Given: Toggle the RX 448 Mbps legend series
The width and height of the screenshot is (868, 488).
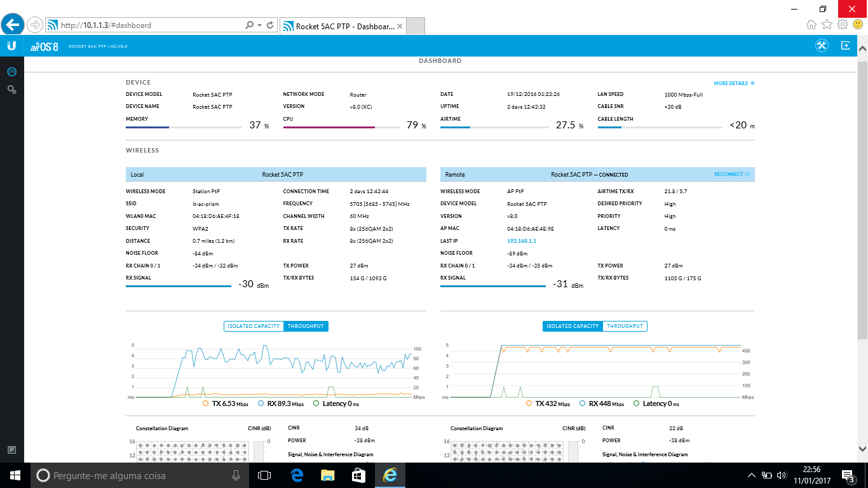Looking at the screenshot, I should point(601,403).
